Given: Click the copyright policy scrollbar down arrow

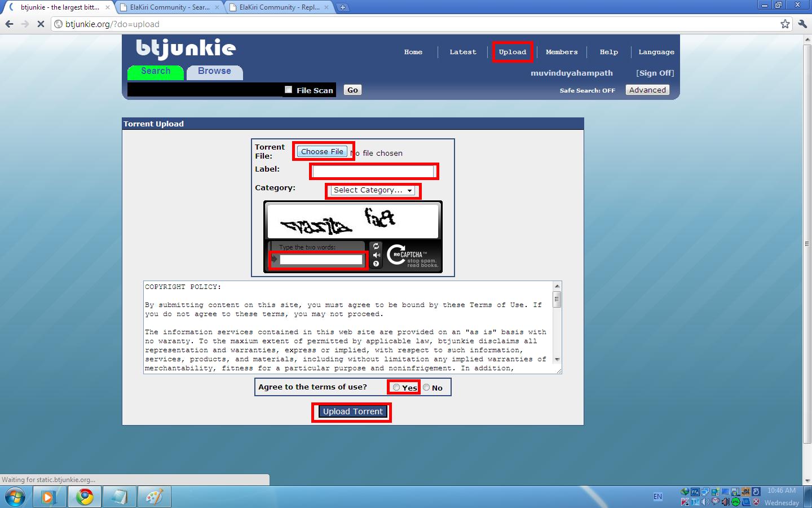Looking at the screenshot, I should (557, 359).
